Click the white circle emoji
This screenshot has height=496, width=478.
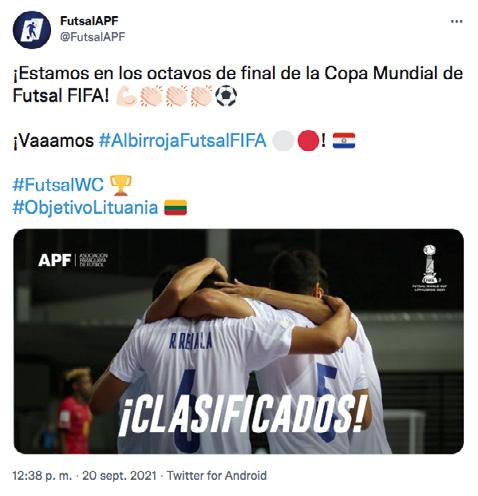(x=283, y=140)
